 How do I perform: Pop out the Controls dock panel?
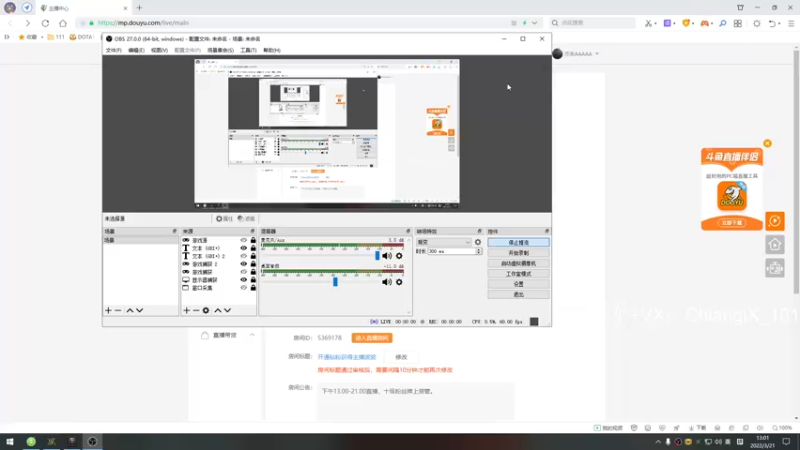click(x=546, y=231)
